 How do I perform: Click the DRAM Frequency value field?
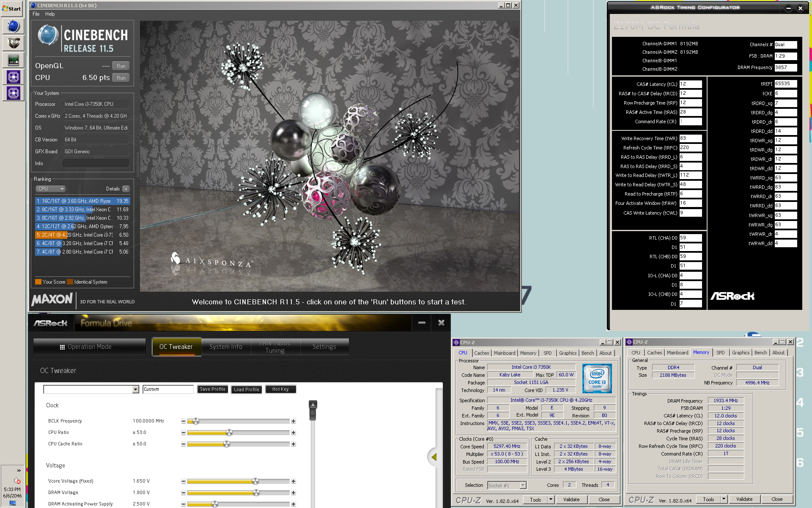786,67
